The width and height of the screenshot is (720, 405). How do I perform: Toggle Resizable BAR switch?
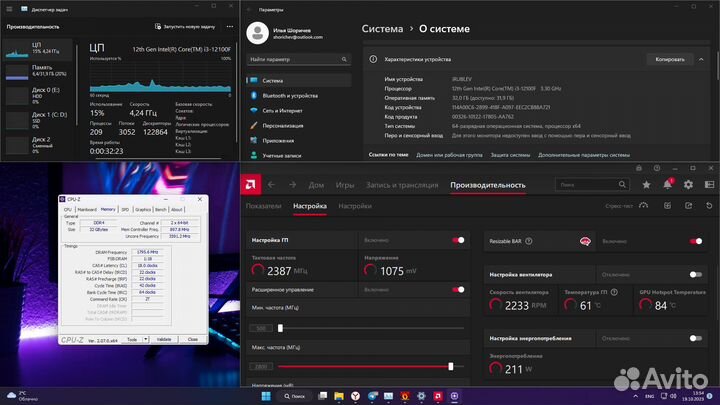[696, 241]
